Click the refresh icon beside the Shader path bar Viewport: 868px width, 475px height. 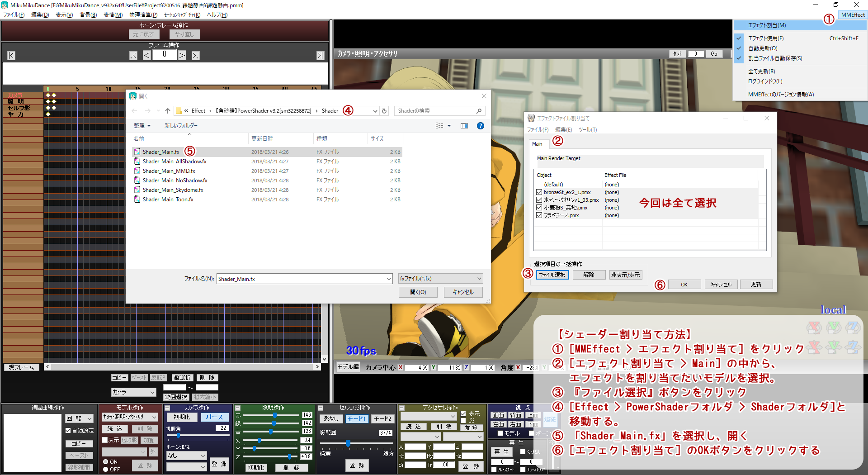(x=384, y=110)
